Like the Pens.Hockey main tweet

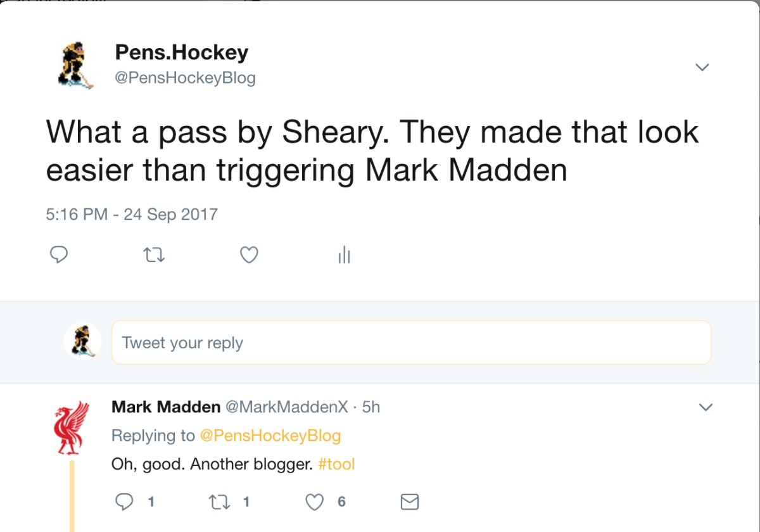(250, 255)
